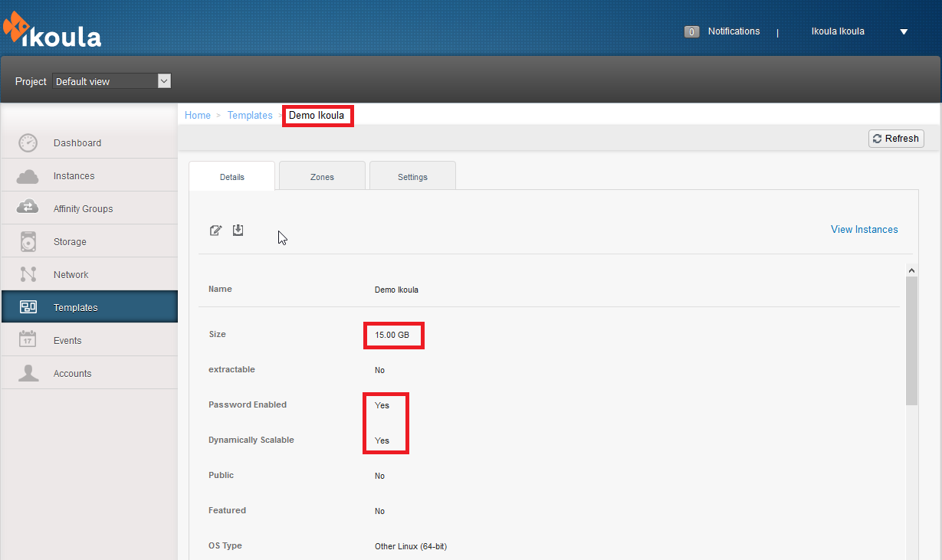Open the Notifications label

pyautogui.click(x=734, y=31)
